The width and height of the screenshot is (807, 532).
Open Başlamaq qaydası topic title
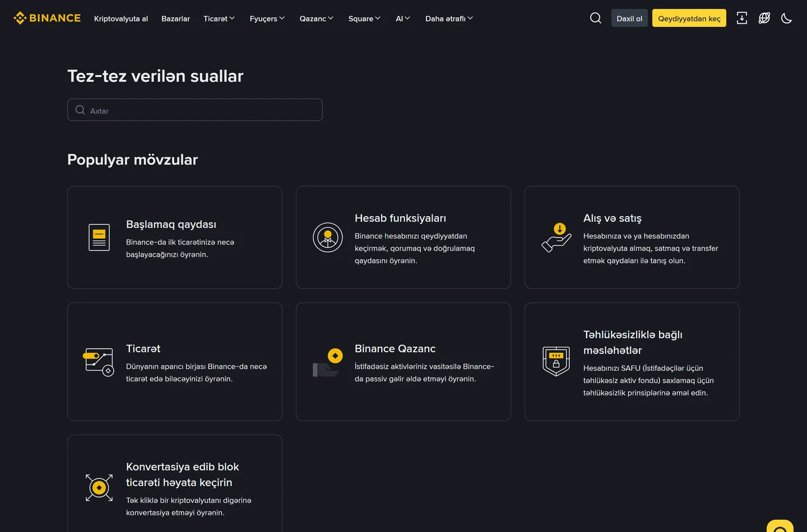[x=171, y=225]
